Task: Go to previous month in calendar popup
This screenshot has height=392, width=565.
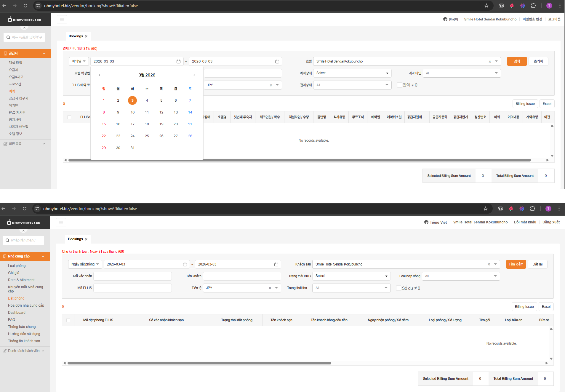Action: pyautogui.click(x=100, y=75)
